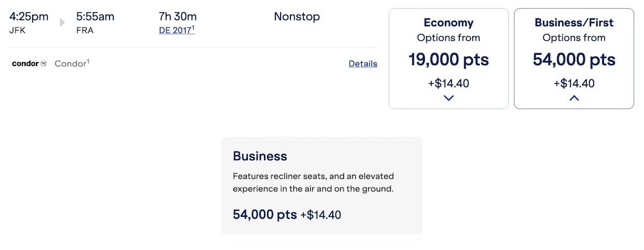Click the Condor carrier name text
Viewport: 644px width, 250px height.
click(72, 63)
